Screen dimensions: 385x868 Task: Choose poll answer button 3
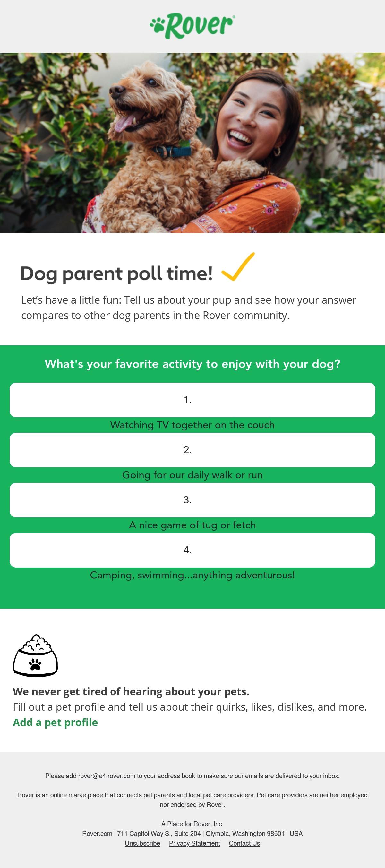(192, 500)
